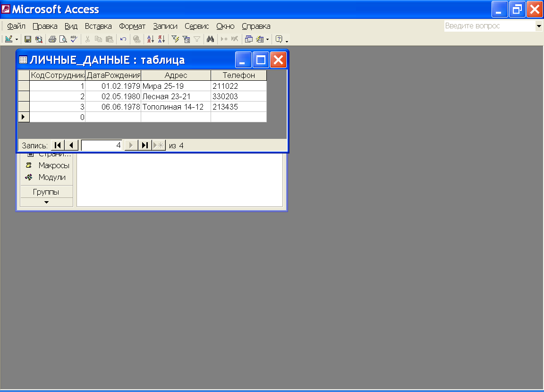Click the phone cell 330203
544x392 pixels.
pos(238,96)
